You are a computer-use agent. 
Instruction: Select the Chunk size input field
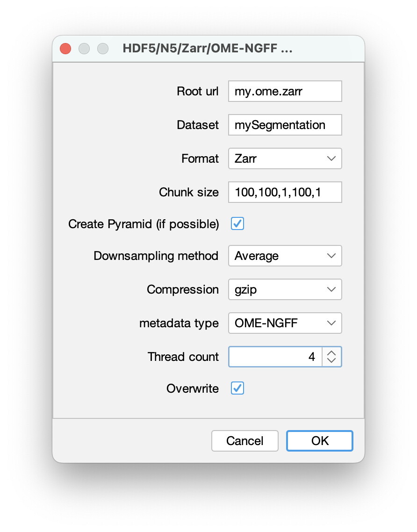(285, 192)
